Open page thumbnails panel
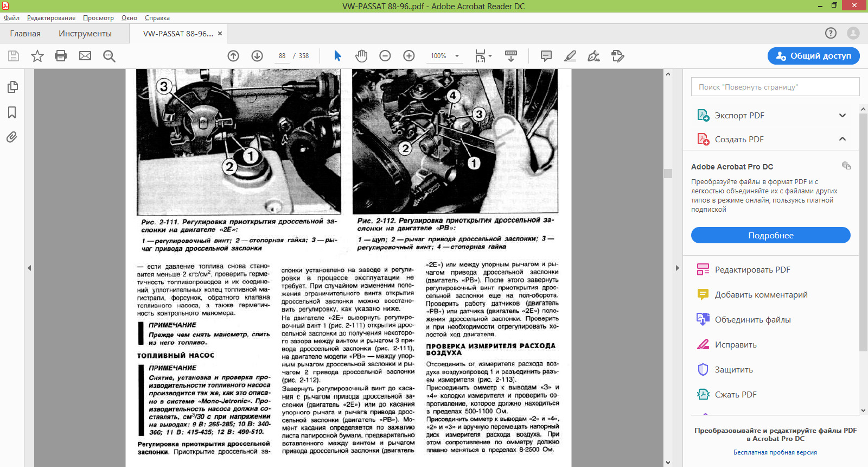The image size is (868, 467). (x=12, y=87)
